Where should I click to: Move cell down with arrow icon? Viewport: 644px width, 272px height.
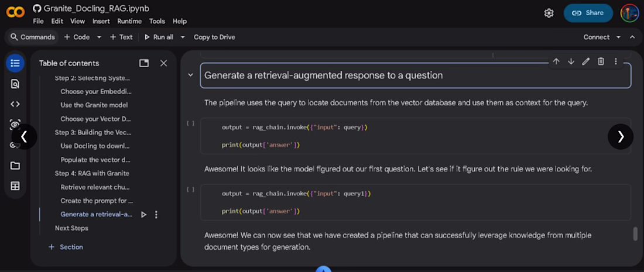coord(571,61)
